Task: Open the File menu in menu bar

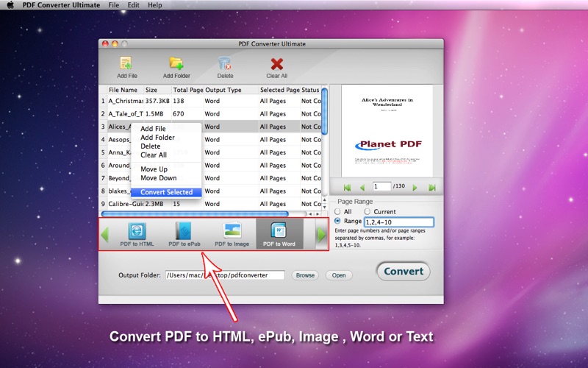Action: [x=114, y=5]
